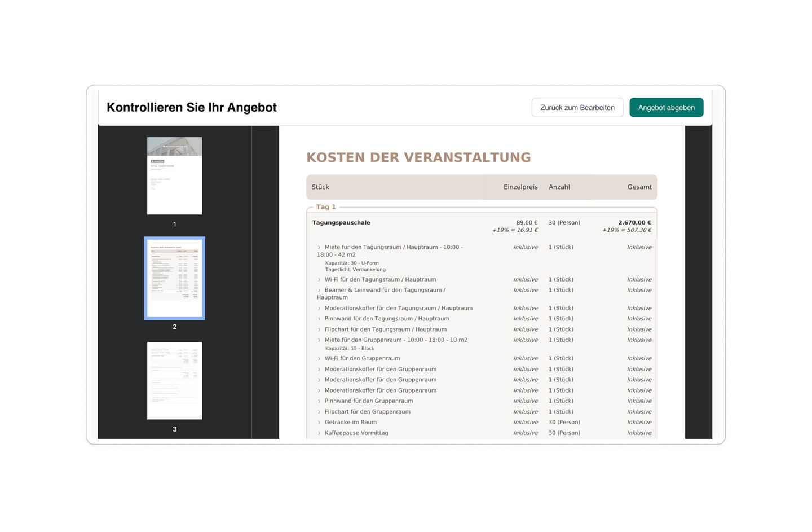Image resolution: width=812 pixels, height=532 pixels.
Task: Expand Flipchart für den Gruppenraum chevron
Action: pyautogui.click(x=319, y=412)
